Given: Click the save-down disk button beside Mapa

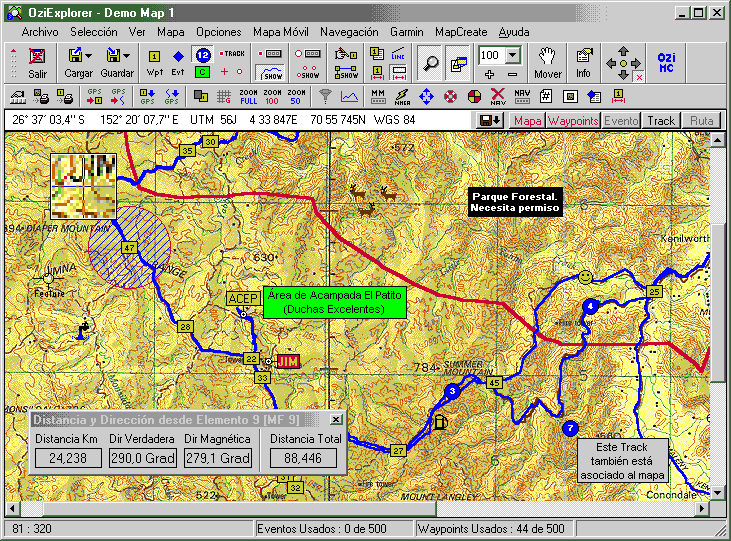Looking at the screenshot, I should [x=490, y=121].
